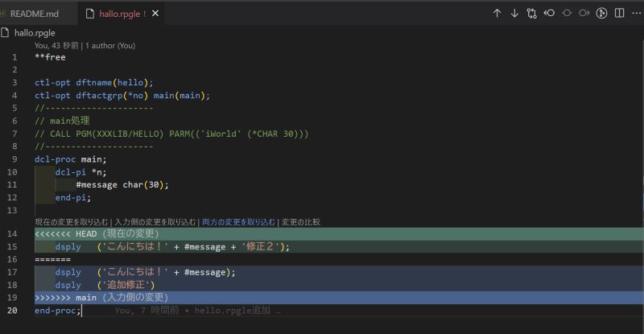
Task: Click the '#message char(30);' line
Action: (122, 184)
